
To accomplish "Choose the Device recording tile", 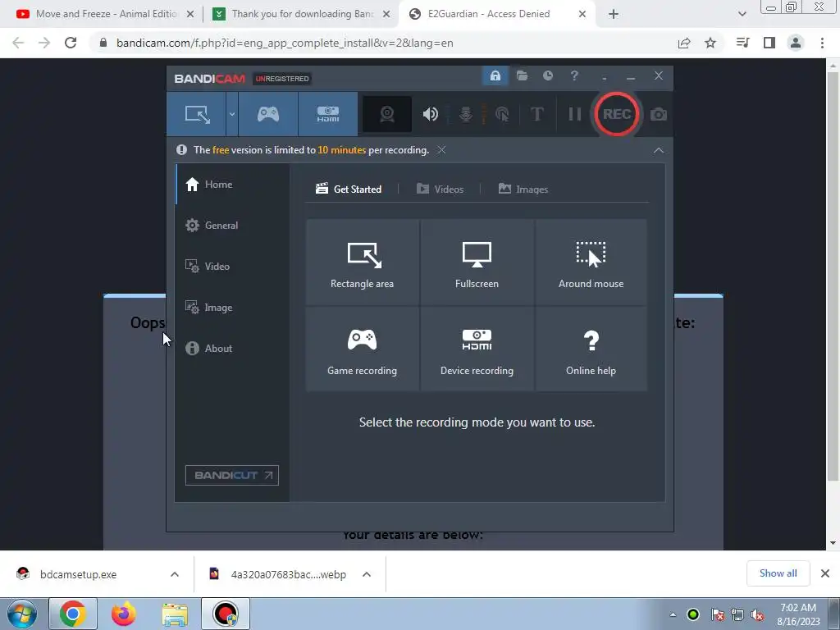I will click(x=477, y=349).
